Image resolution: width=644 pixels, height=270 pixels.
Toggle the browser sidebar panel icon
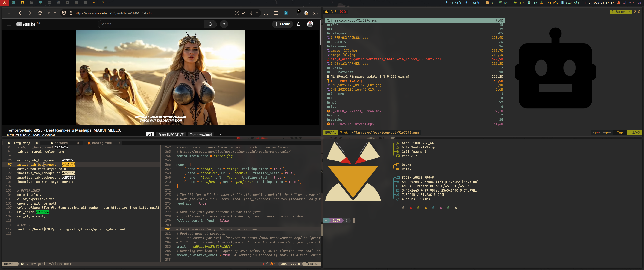pyautogui.click(x=276, y=13)
